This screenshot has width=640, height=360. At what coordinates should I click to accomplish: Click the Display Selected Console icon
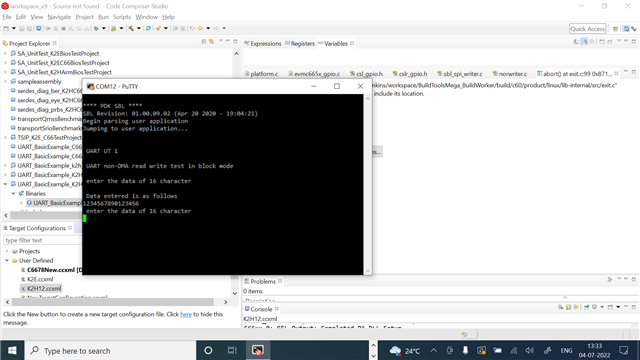[x=595, y=307]
